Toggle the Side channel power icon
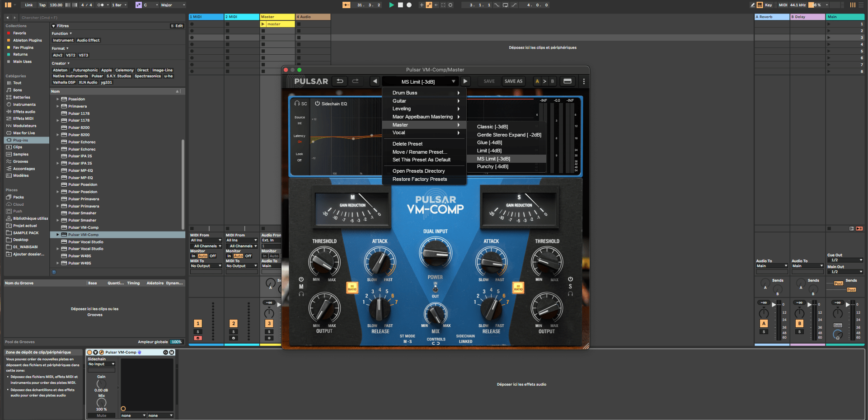This screenshot has width=868, height=420. 570,279
